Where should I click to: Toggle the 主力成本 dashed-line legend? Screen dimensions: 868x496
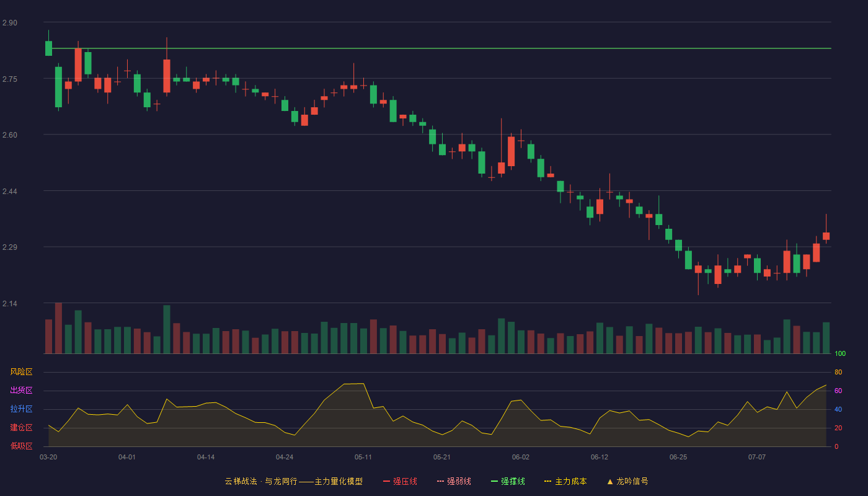(x=565, y=481)
